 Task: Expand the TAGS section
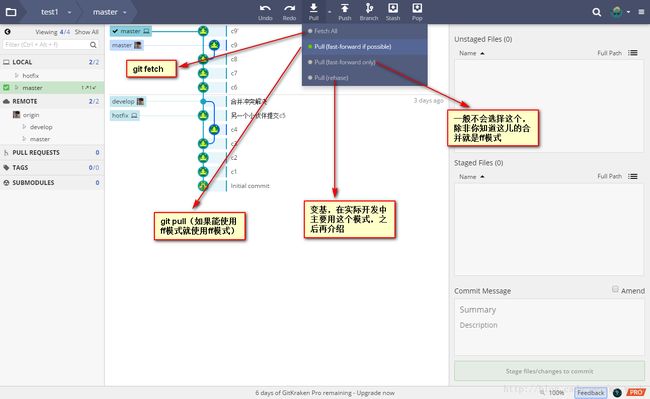52,167
